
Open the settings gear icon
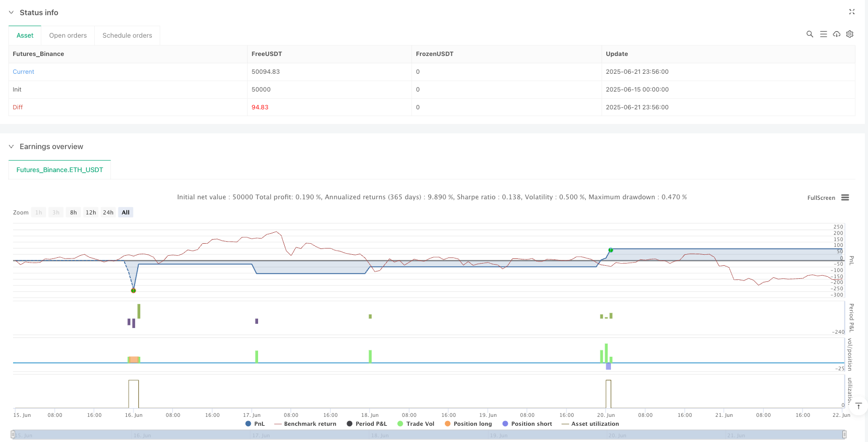[850, 34]
